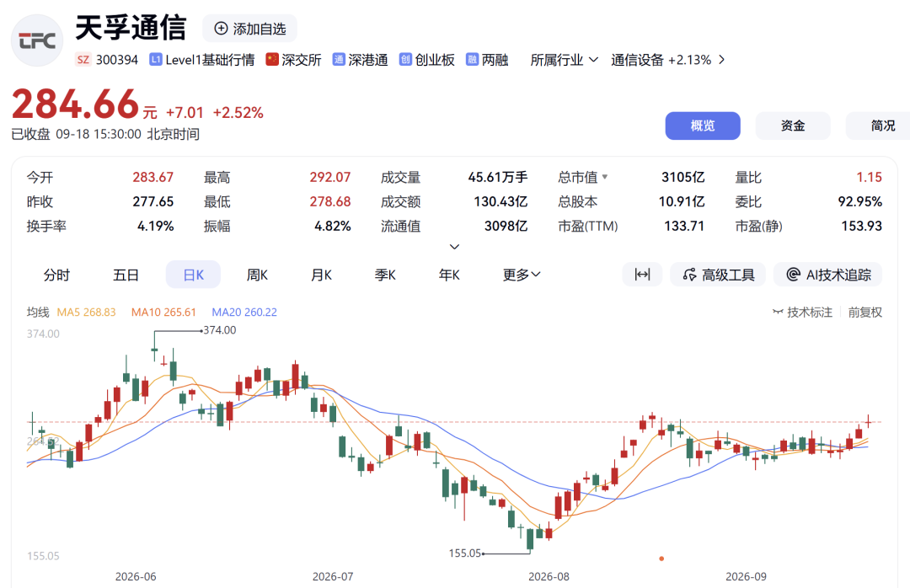Click the orange event dot on chart
The image size is (910, 588).
click(x=661, y=559)
